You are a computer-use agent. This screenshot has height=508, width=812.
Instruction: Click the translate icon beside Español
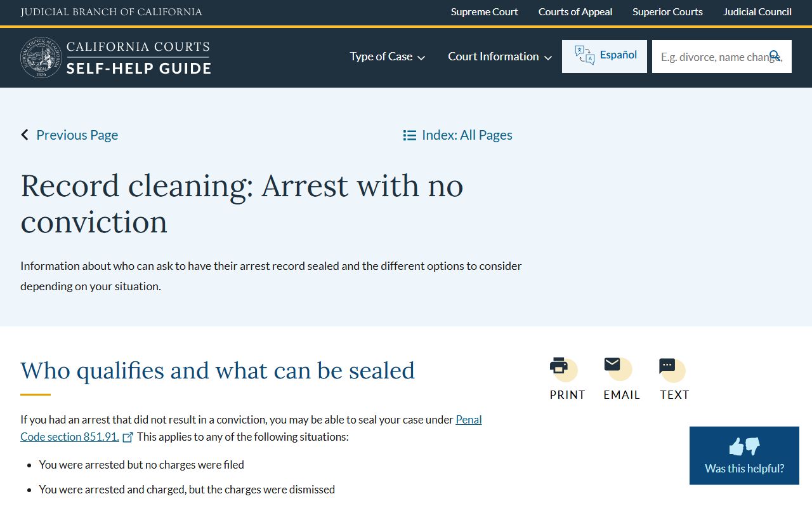coord(584,55)
